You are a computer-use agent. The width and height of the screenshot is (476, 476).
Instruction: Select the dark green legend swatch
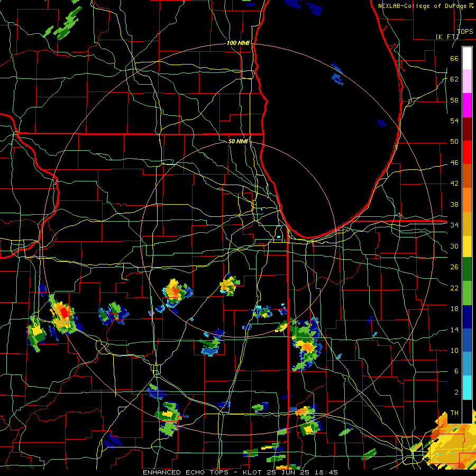[x=467, y=269]
